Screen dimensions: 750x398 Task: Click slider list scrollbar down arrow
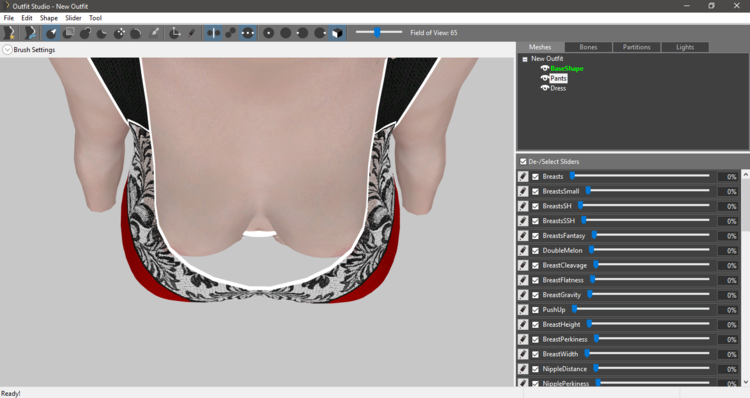(745, 382)
